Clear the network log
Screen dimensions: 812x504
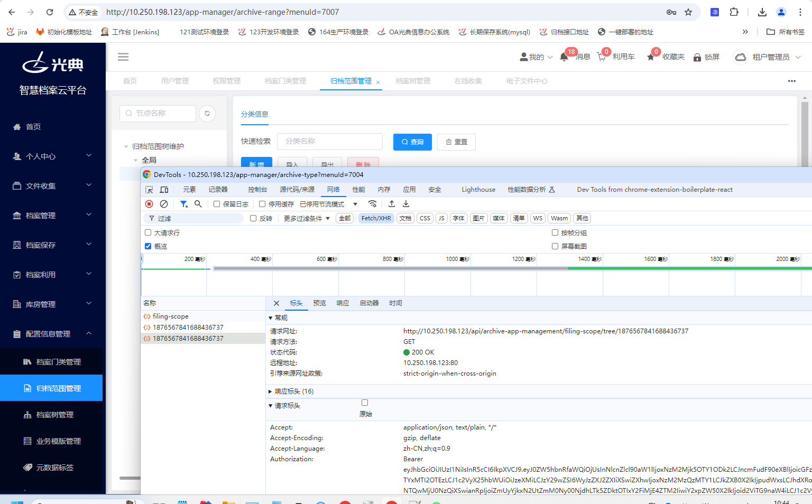pyautogui.click(x=164, y=204)
